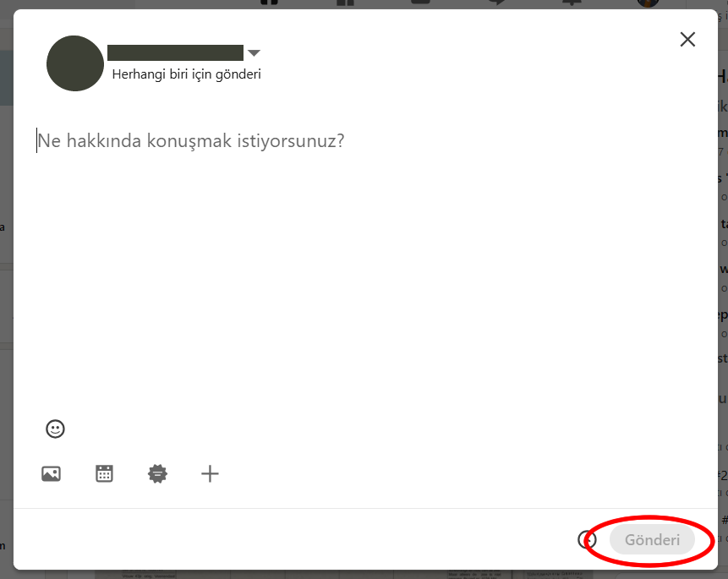The image size is (728, 579).
Task: Open the emoji picker smiley icon
Action: 55,429
